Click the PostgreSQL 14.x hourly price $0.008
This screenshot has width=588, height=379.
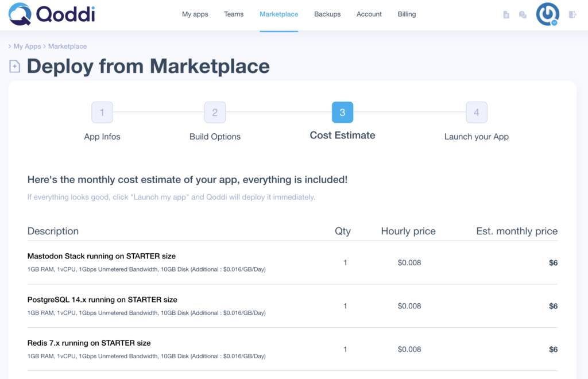coord(409,306)
